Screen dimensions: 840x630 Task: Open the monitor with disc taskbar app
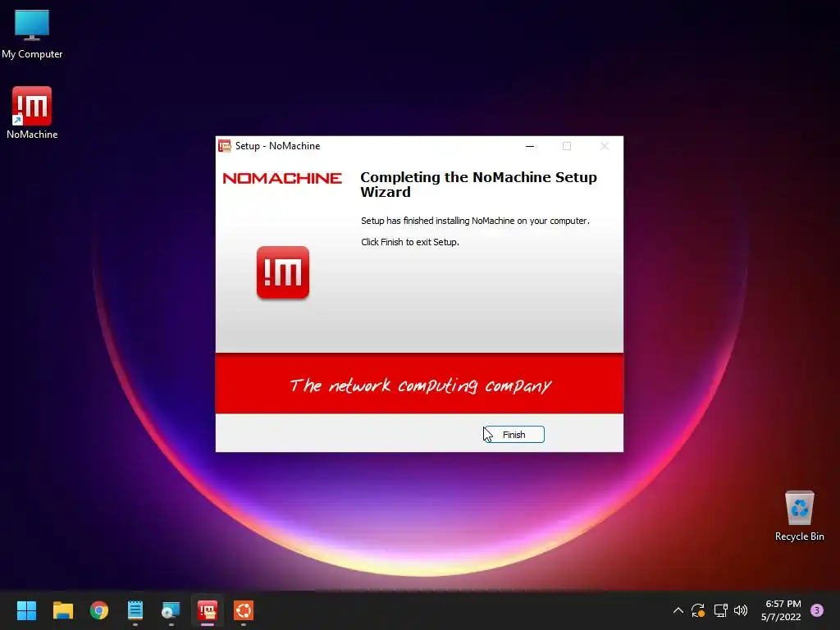[171, 610]
